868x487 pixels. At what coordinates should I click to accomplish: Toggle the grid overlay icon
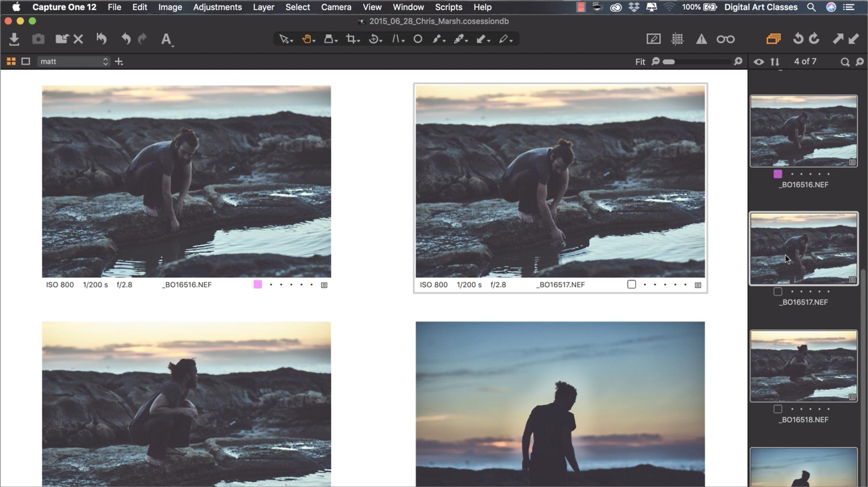[678, 39]
